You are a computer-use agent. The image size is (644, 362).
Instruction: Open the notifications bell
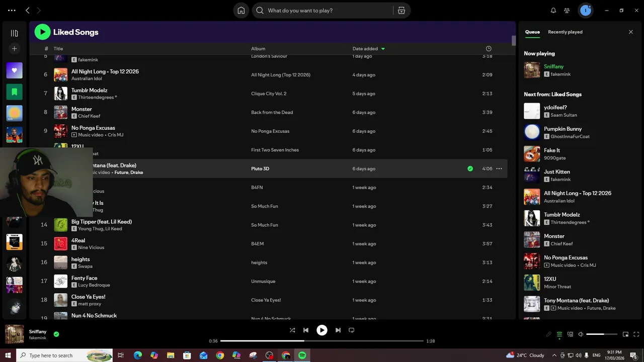pyautogui.click(x=553, y=11)
